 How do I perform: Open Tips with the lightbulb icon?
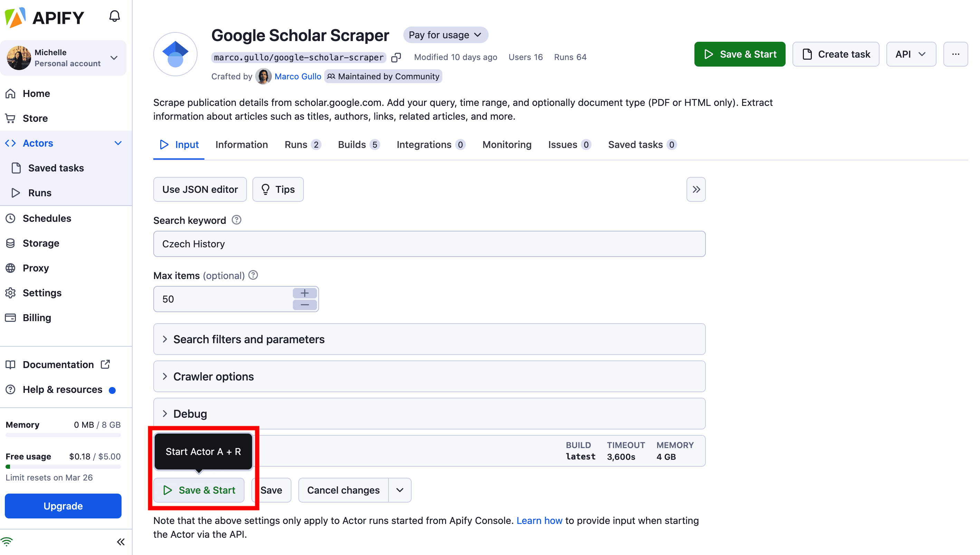pos(278,189)
